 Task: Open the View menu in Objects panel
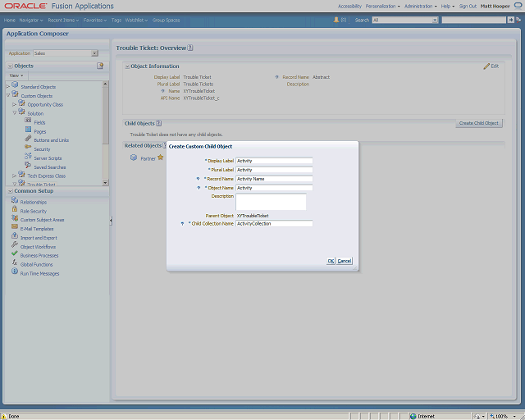click(16, 75)
